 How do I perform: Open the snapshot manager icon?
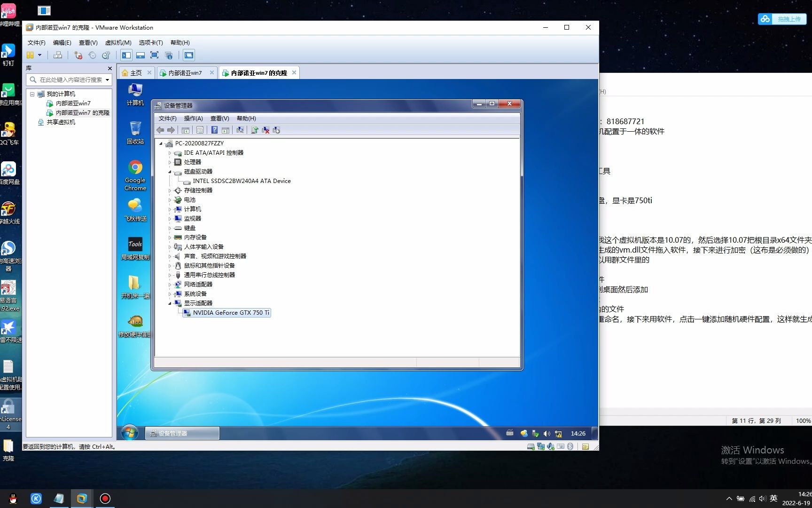pyautogui.click(x=106, y=55)
